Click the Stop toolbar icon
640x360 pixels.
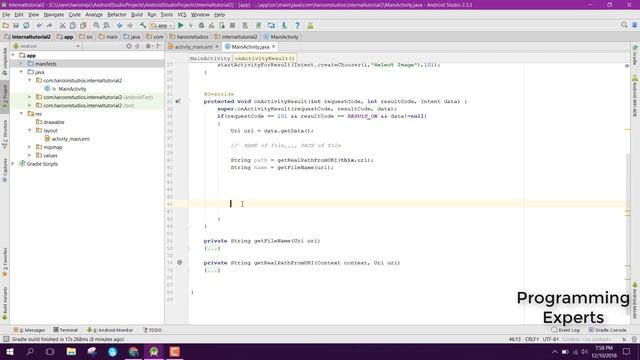coord(232,25)
